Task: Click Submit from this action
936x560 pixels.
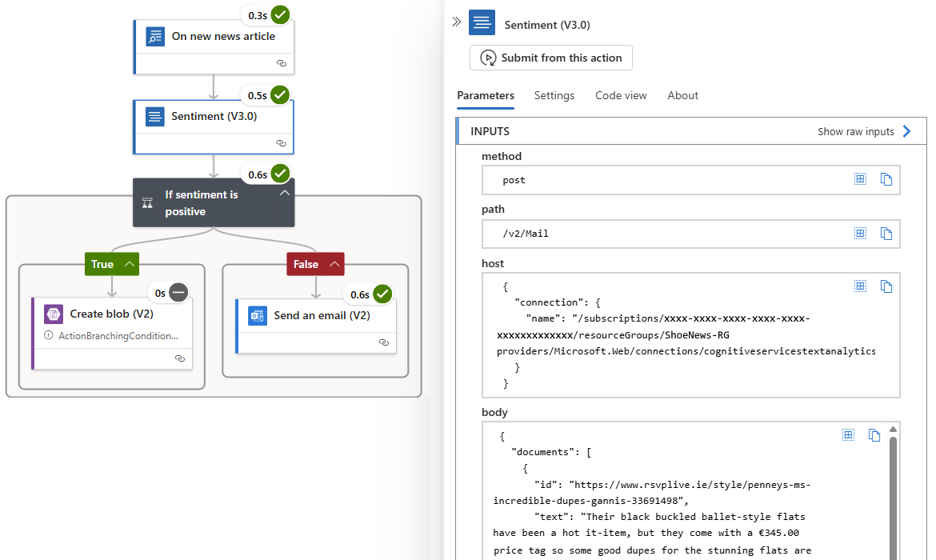Action: pyautogui.click(x=550, y=57)
